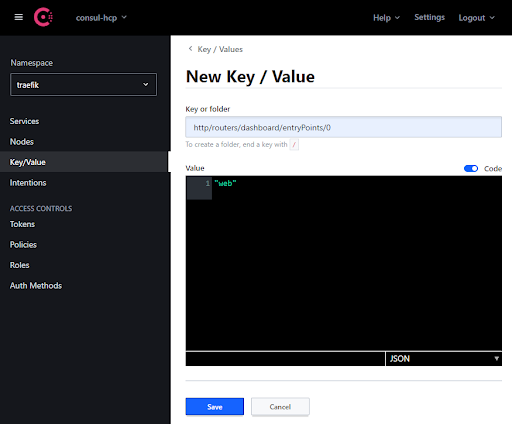512x424 pixels.
Task: Click into the value code editor
Action: [x=343, y=263]
